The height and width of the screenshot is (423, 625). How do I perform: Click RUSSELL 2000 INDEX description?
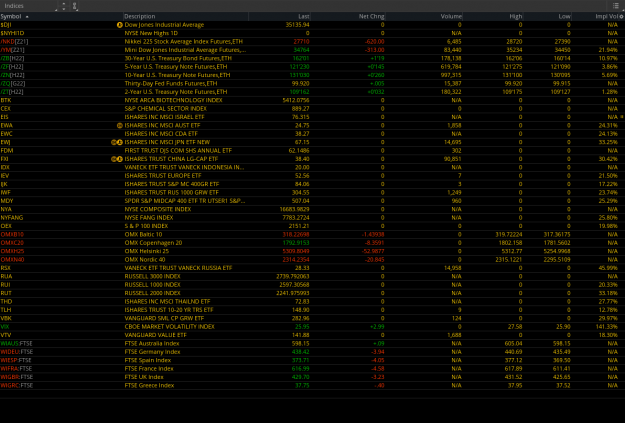click(x=153, y=293)
